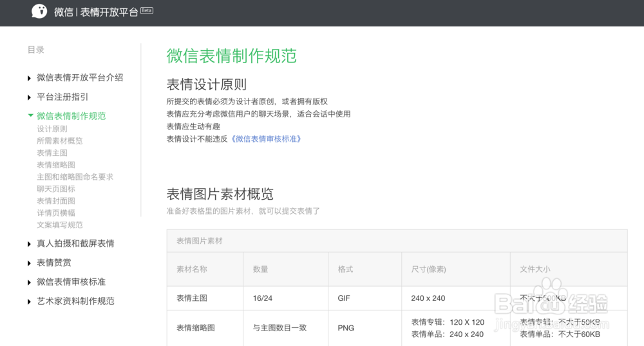Select 表情主图 in sidebar submenu
The height and width of the screenshot is (346, 644).
click(x=52, y=153)
